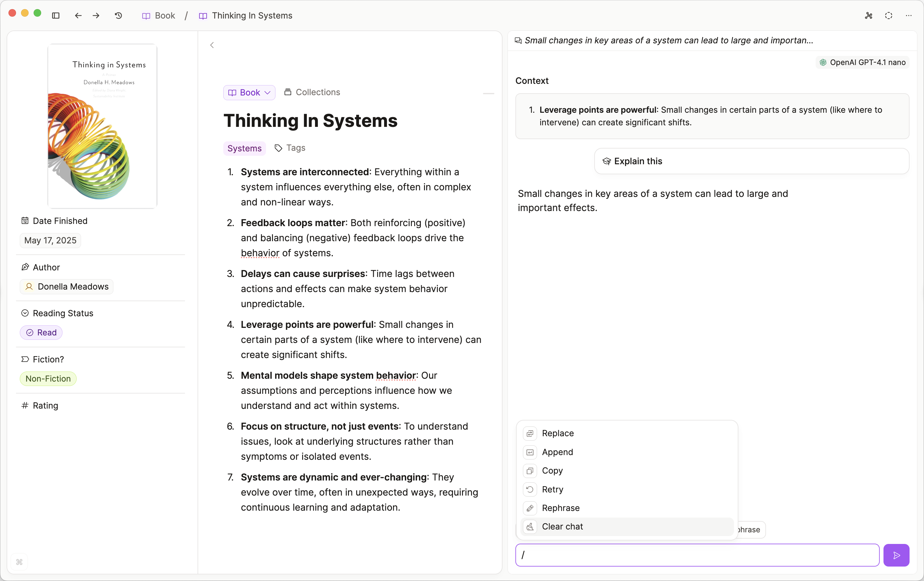Select Replace from the slash menu
Image resolution: width=924 pixels, height=581 pixels.
(x=557, y=433)
